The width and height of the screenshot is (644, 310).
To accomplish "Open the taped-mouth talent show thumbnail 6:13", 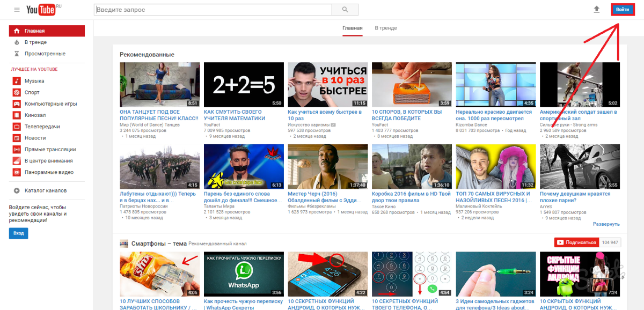I will pyautogui.click(x=244, y=167).
